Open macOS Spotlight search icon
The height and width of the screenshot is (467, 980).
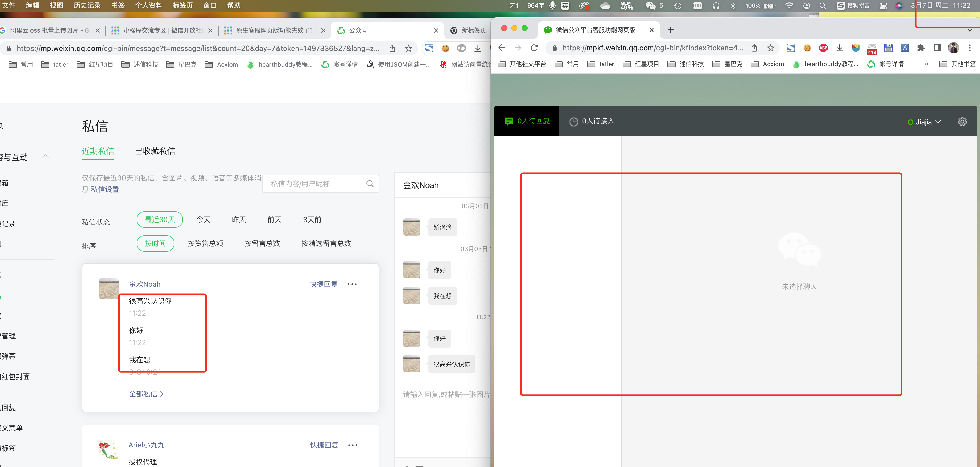point(822,6)
